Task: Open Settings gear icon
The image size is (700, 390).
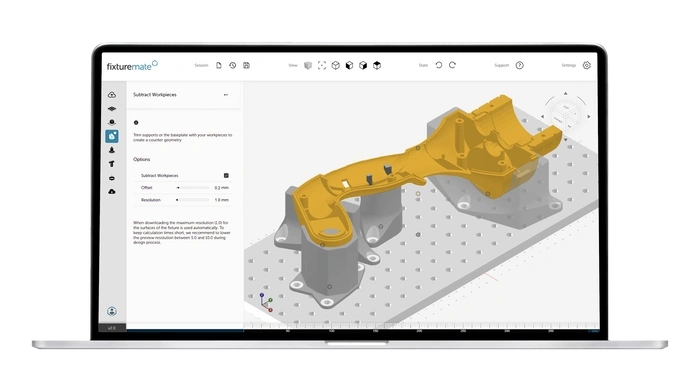Action: point(587,65)
